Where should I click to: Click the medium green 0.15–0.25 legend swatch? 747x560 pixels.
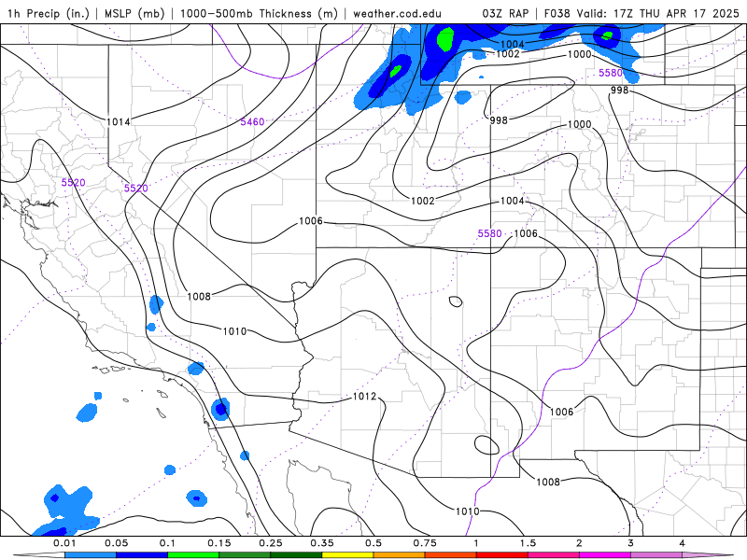(245, 555)
